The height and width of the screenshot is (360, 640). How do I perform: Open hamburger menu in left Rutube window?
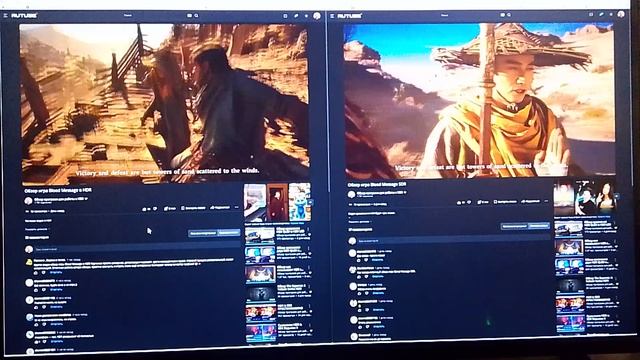pos(5,16)
